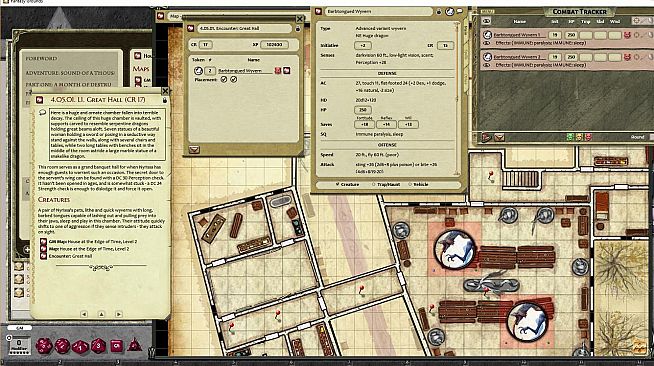Click the red foe faction icon
The image size is (654, 366).
pyautogui.click(x=588, y=137)
